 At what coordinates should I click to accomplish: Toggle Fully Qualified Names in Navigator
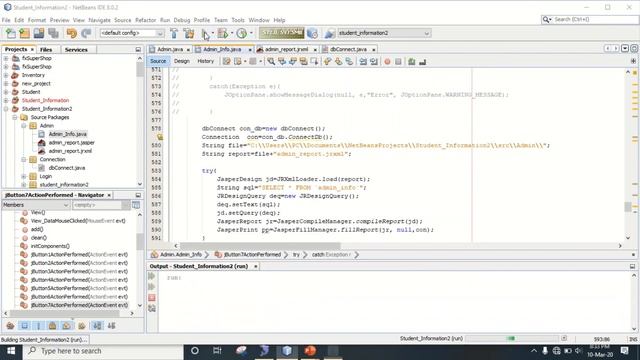[x=82, y=325]
